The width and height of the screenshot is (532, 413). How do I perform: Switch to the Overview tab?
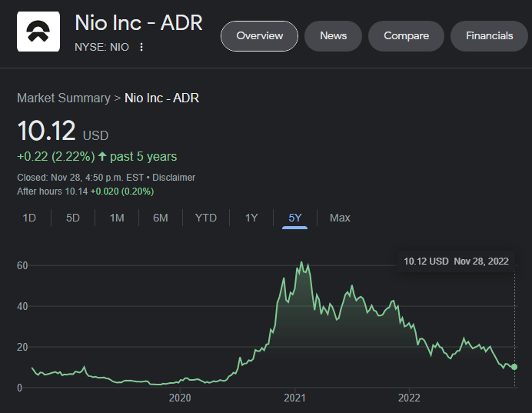(x=259, y=36)
